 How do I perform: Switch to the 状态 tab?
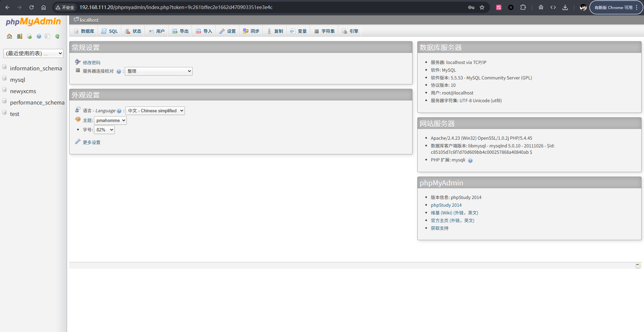click(x=133, y=31)
